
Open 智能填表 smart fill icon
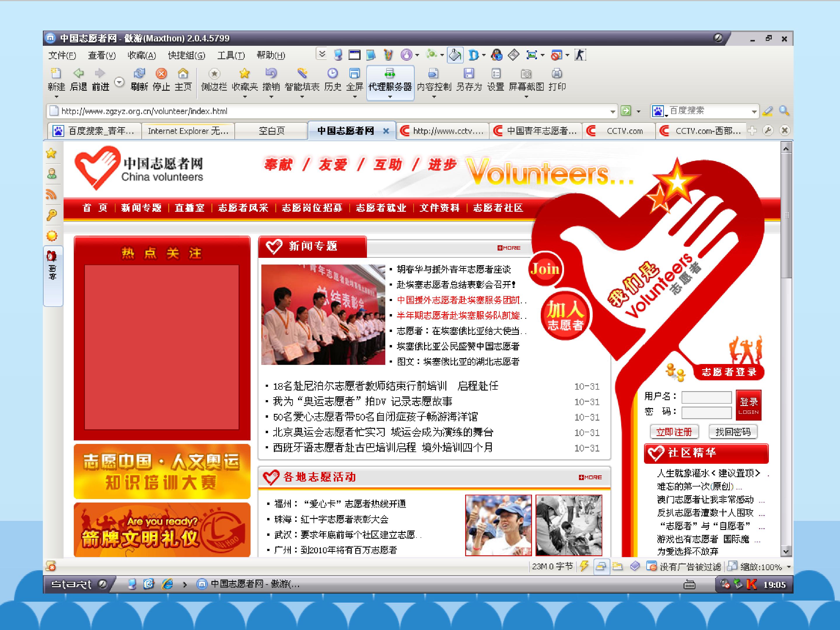coord(302,73)
